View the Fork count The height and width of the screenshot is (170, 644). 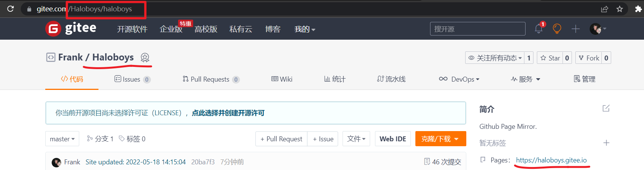[606, 58]
